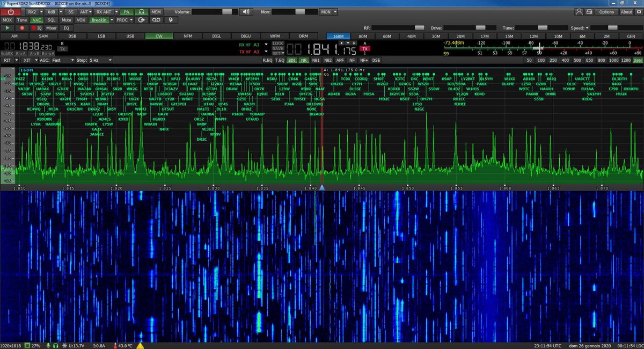This screenshot has width=644, height=349.
Task: Click the SubRX button
Action: [x=7, y=54]
